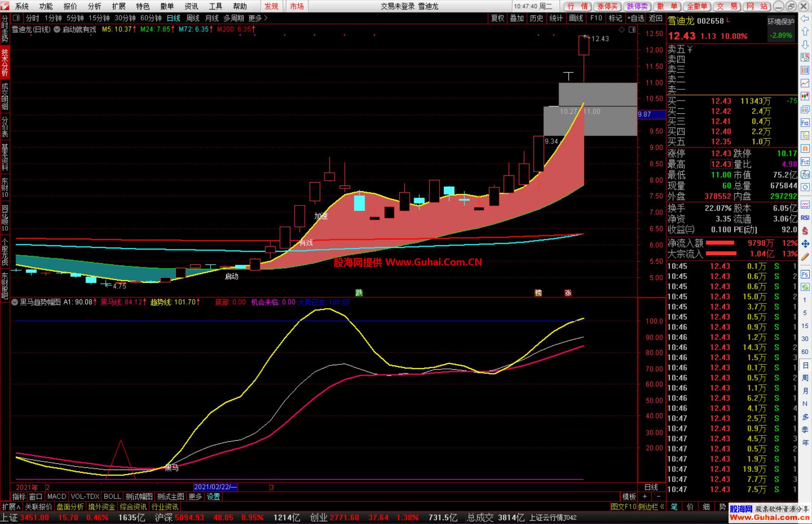The width and height of the screenshot is (812, 524).
Task: Click the red 净流入额 bar
Action: [720, 243]
